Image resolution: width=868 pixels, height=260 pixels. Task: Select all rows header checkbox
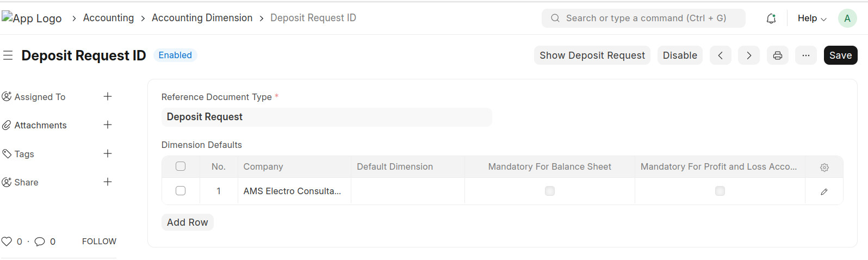[x=181, y=166]
